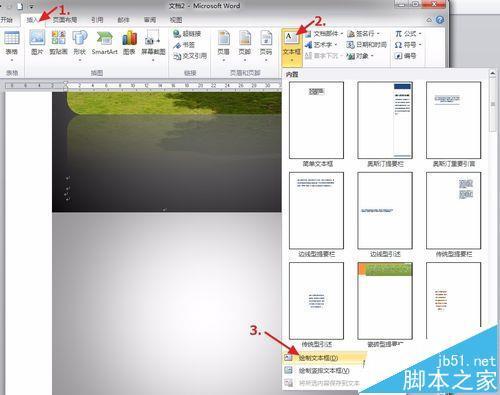500x395 pixels.
Task: Switch to the 审阅 Review tab
Action: pos(150,20)
